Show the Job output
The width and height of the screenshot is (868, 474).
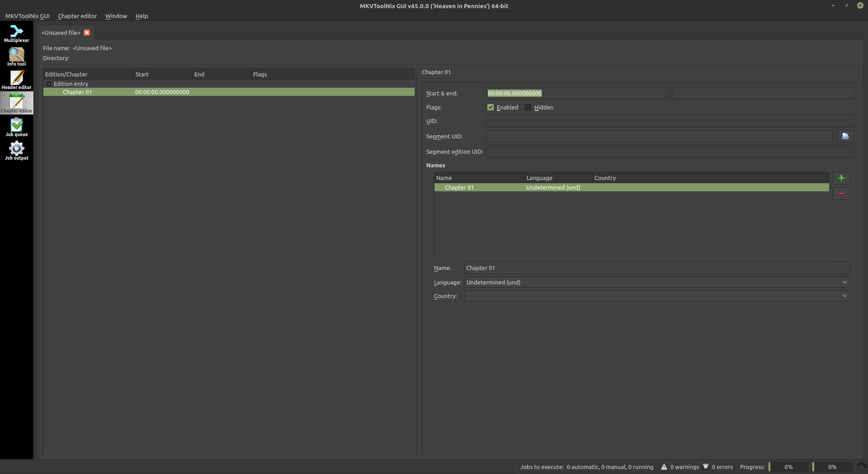[17, 151]
